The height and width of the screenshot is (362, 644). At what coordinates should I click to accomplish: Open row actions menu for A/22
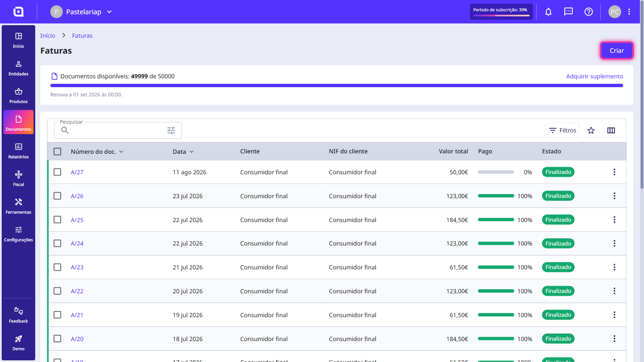tap(615, 291)
